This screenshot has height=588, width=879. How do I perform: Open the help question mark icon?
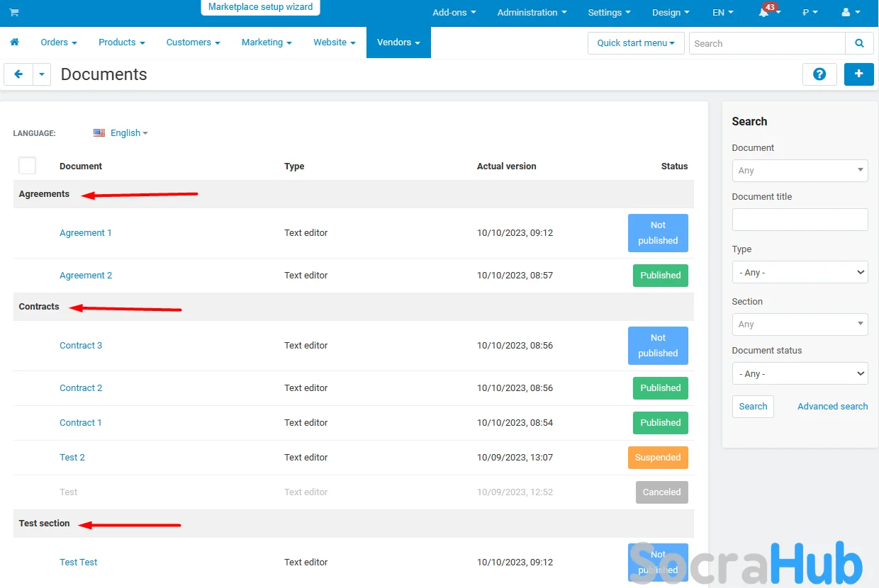coord(819,74)
